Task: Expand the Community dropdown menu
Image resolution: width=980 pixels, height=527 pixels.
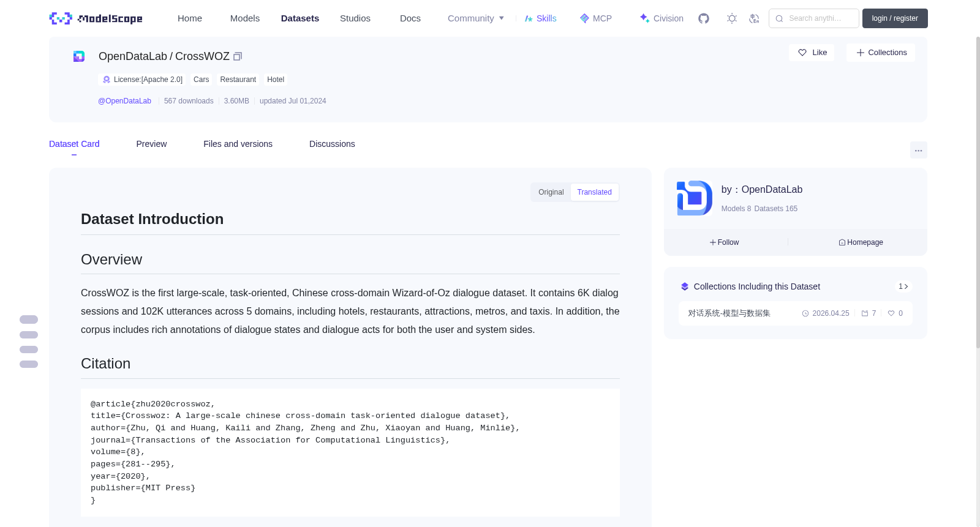Action: tap(476, 18)
